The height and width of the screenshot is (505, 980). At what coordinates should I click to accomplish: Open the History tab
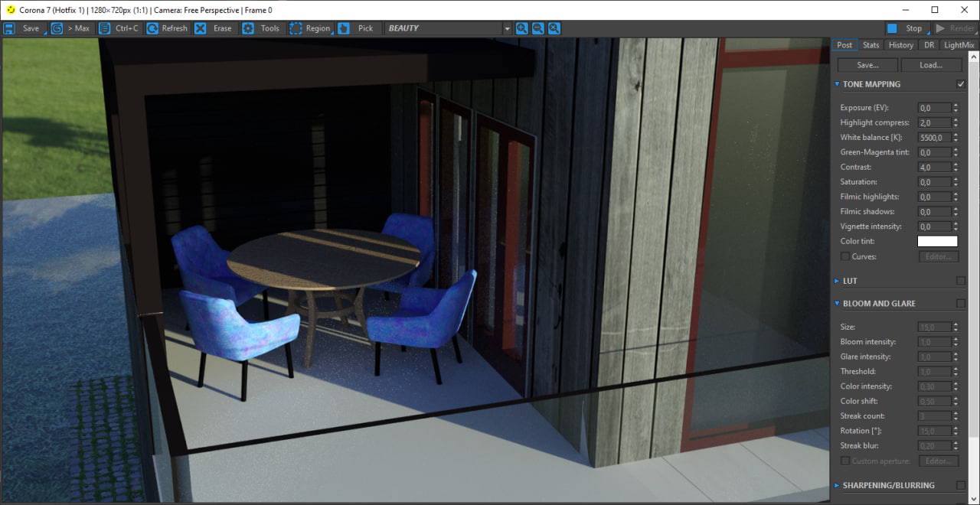(x=901, y=45)
